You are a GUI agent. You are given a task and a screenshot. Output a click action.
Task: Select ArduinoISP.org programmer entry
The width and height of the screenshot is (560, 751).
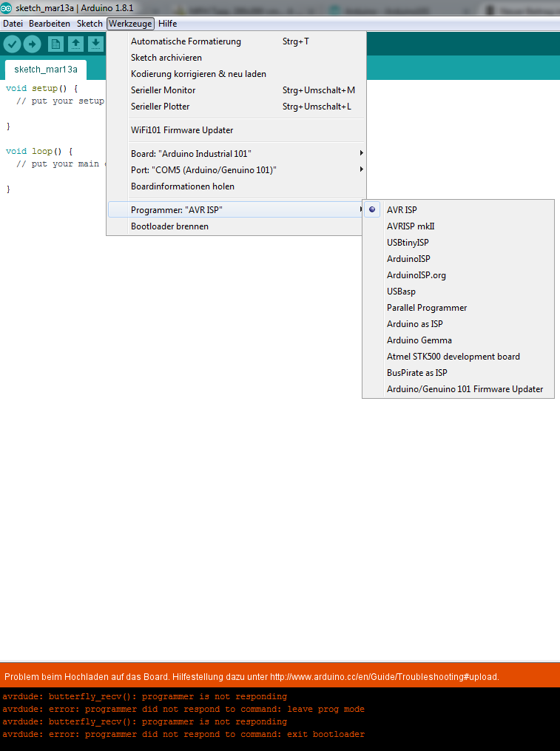tap(459, 275)
